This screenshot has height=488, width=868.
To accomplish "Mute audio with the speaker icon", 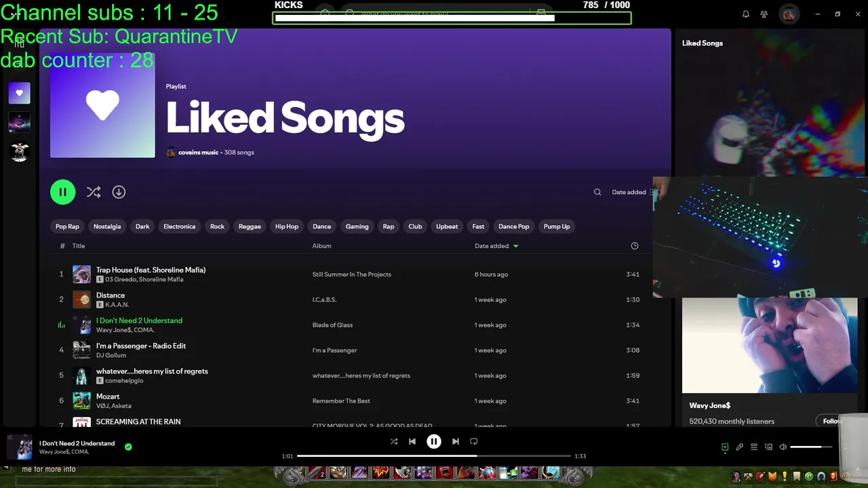I will 783,447.
